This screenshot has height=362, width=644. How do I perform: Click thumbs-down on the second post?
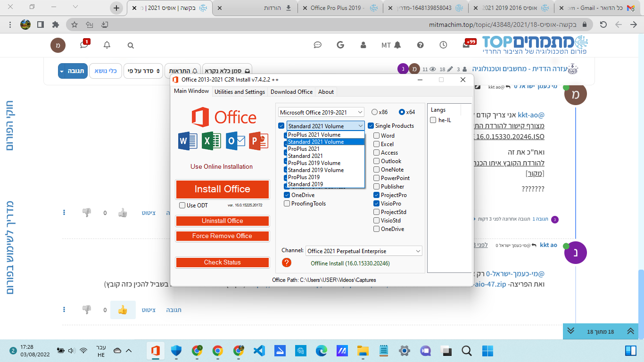point(87,310)
